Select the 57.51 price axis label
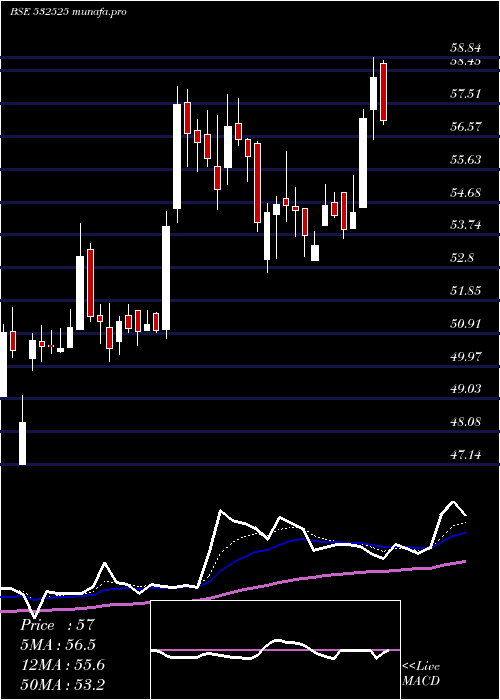This screenshot has width=500, height=700. pos(465,94)
